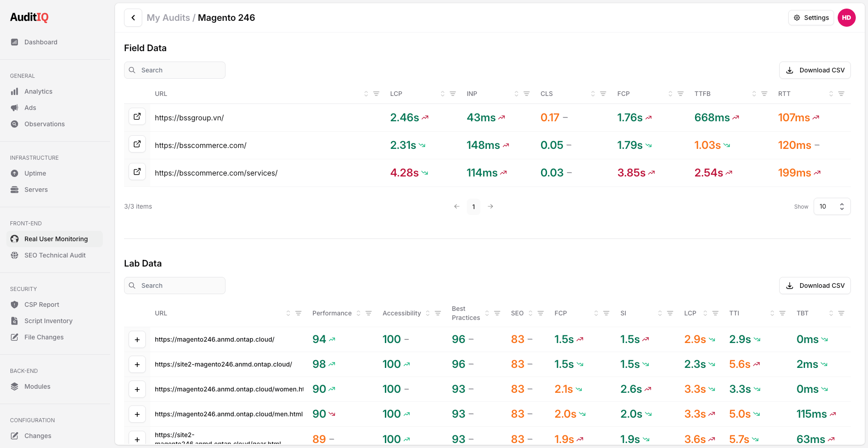Click AuditIQ logo
The height and width of the screenshot is (448, 868).
29,17
